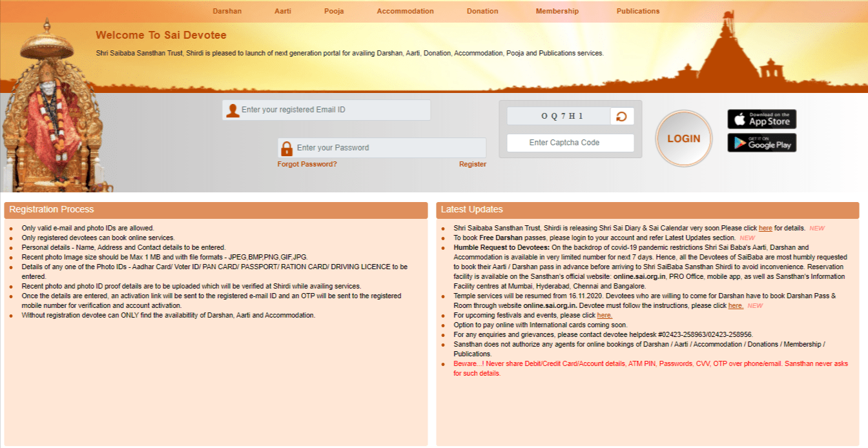
Task: Click the Registration Process panel header
Action: point(216,210)
